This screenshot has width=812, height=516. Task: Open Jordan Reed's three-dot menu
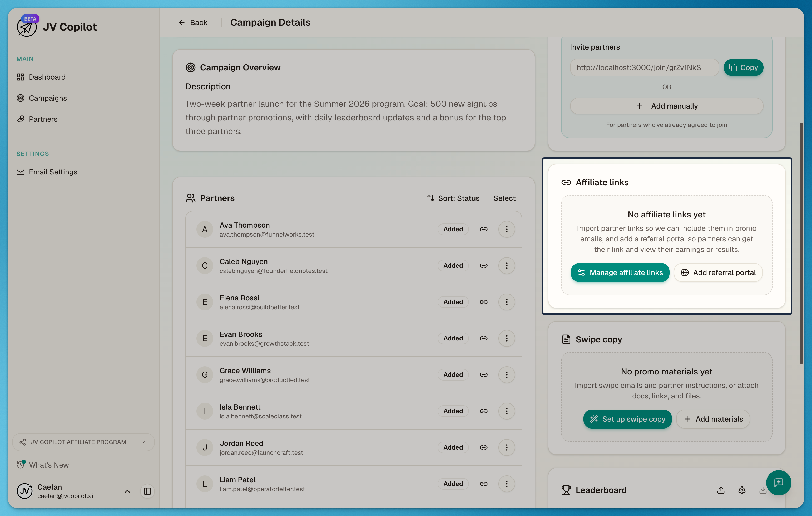507,447
